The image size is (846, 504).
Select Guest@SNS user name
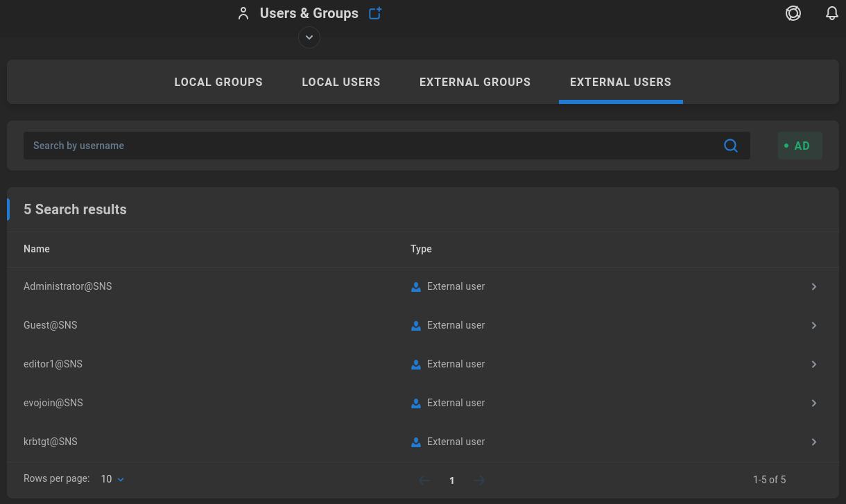point(51,325)
